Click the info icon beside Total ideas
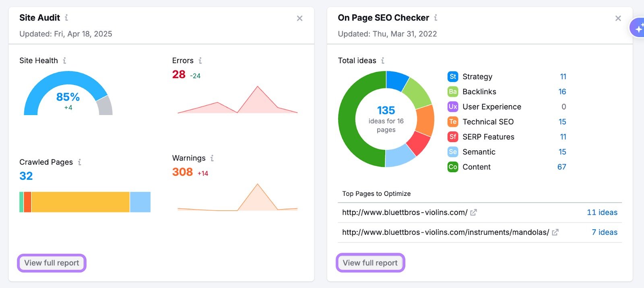Image resolution: width=644 pixels, height=288 pixels. (383, 60)
